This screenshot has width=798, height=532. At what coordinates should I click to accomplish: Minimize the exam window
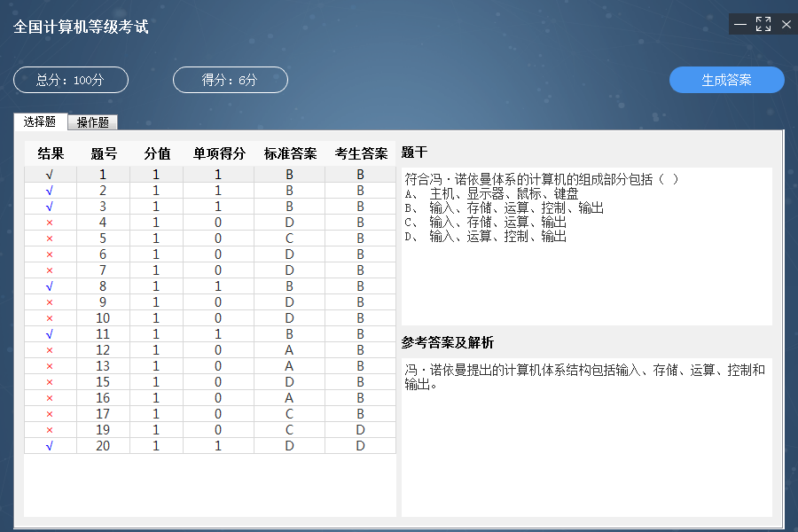(x=740, y=24)
